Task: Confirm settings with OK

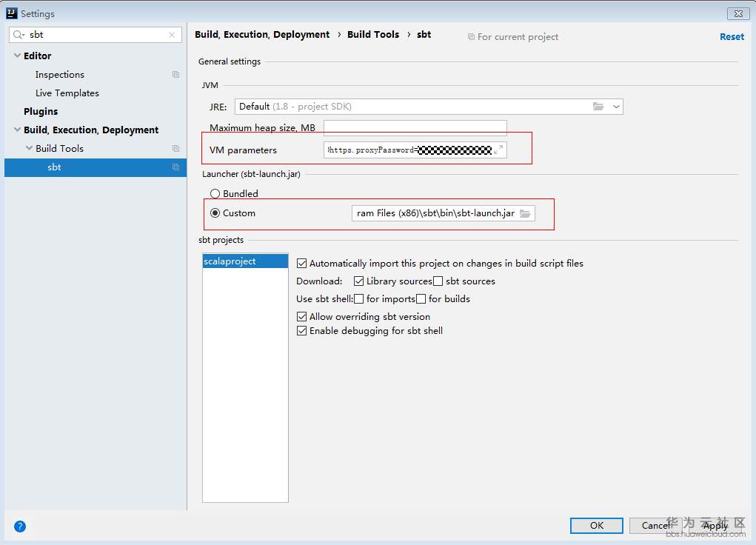Action: click(596, 525)
